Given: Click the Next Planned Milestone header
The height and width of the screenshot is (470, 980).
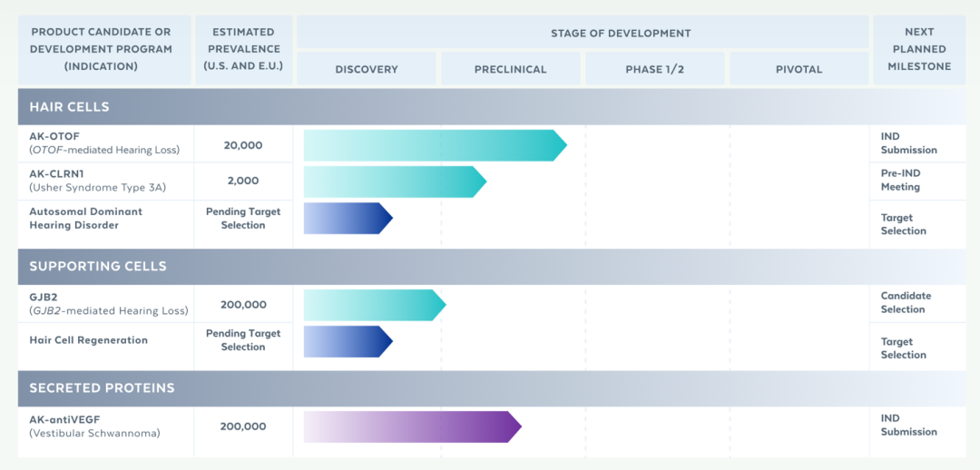Looking at the screenshot, I should point(919,49).
